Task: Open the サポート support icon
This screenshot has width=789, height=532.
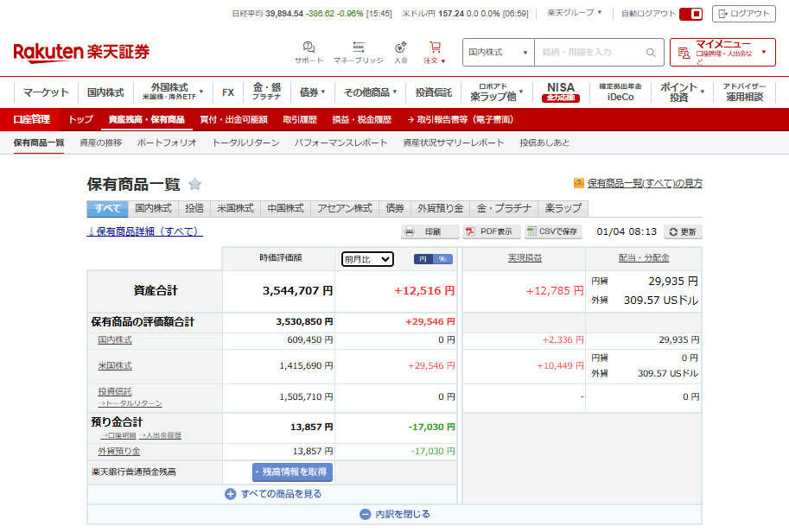Action: coord(309,48)
